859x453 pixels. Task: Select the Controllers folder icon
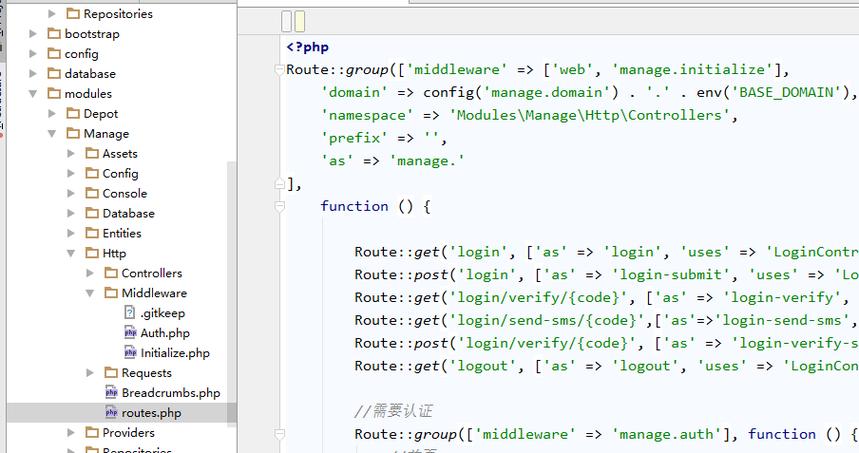pos(111,272)
